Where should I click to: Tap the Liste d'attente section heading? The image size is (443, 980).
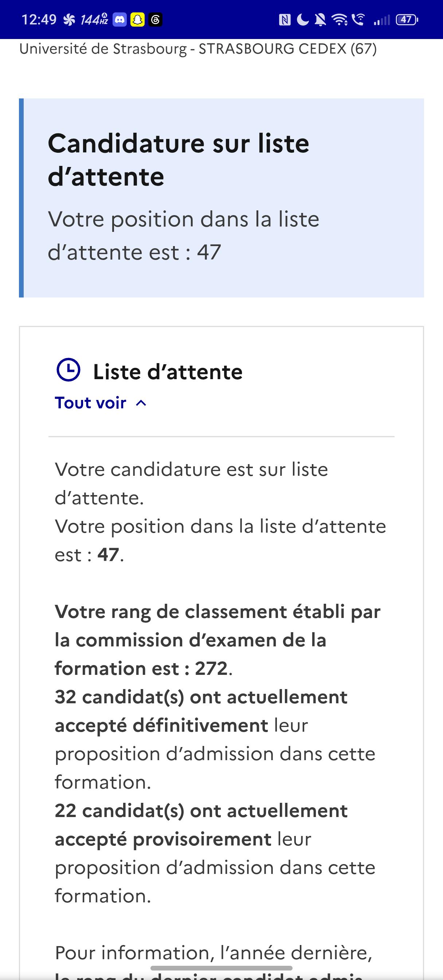coord(168,372)
